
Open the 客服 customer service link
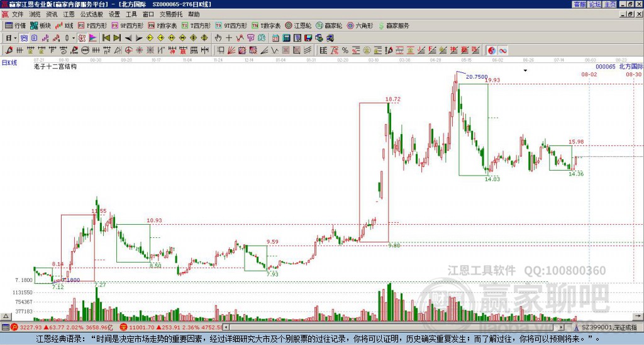(580, 4)
